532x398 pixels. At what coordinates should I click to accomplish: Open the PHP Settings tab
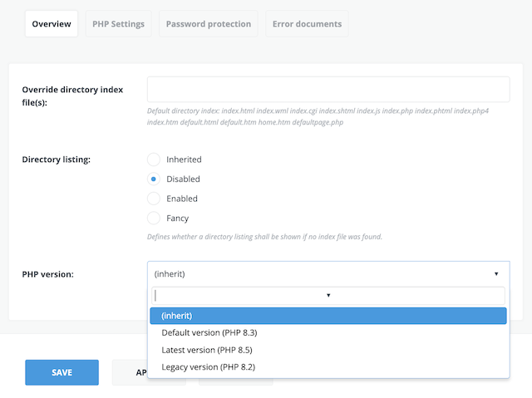click(x=118, y=24)
